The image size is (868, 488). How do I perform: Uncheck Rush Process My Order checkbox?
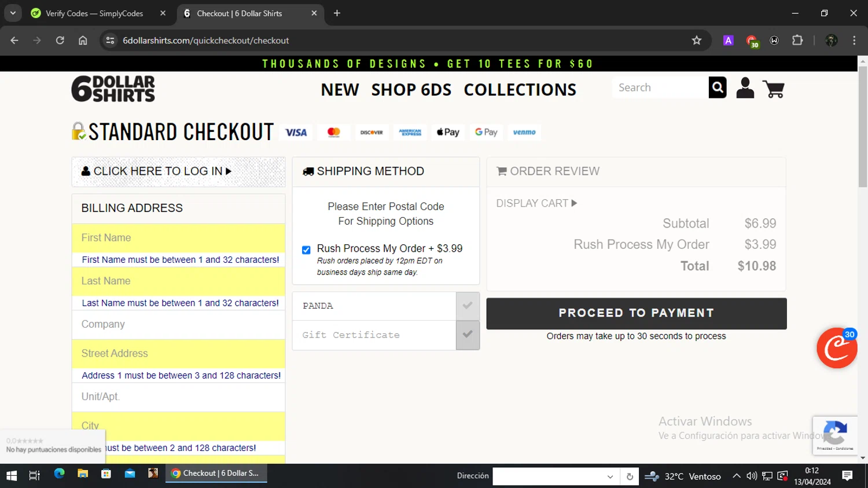pos(306,250)
